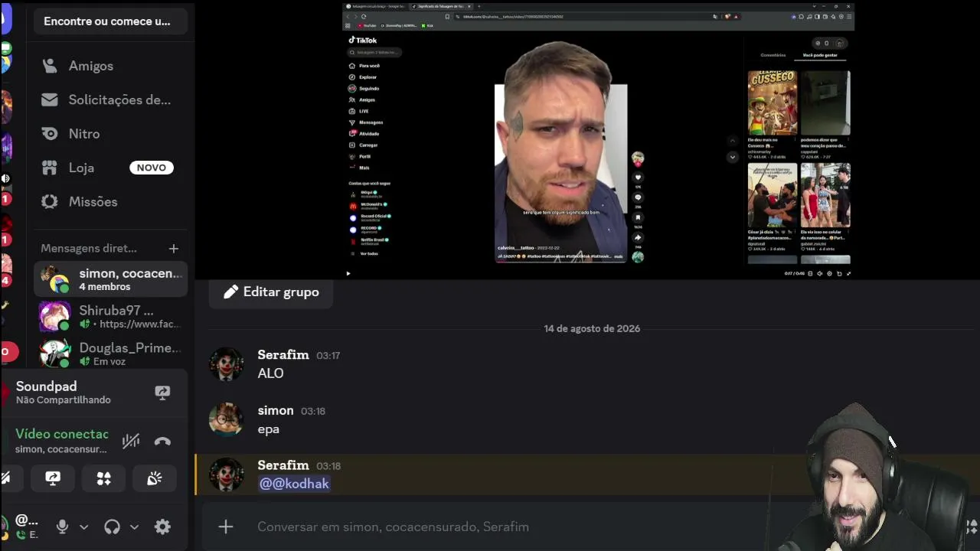Click the TikTok logo
Viewport: 980px width, 551px height.
click(x=363, y=41)
